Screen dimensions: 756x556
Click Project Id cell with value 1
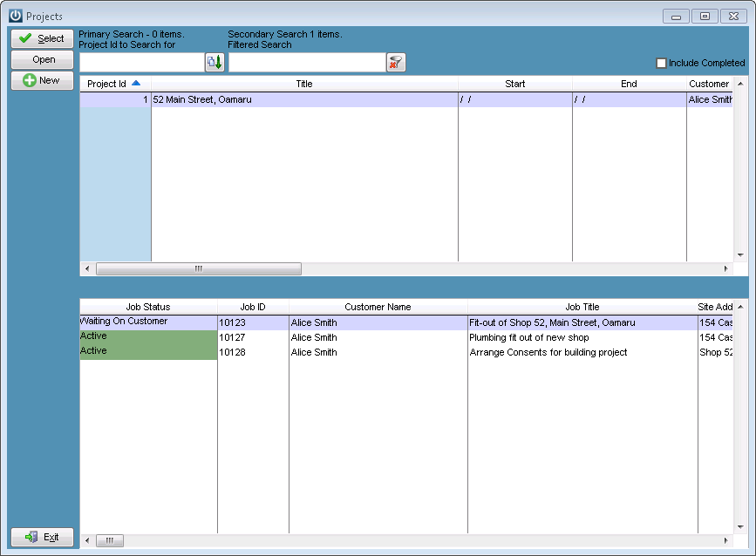point(115,99)
